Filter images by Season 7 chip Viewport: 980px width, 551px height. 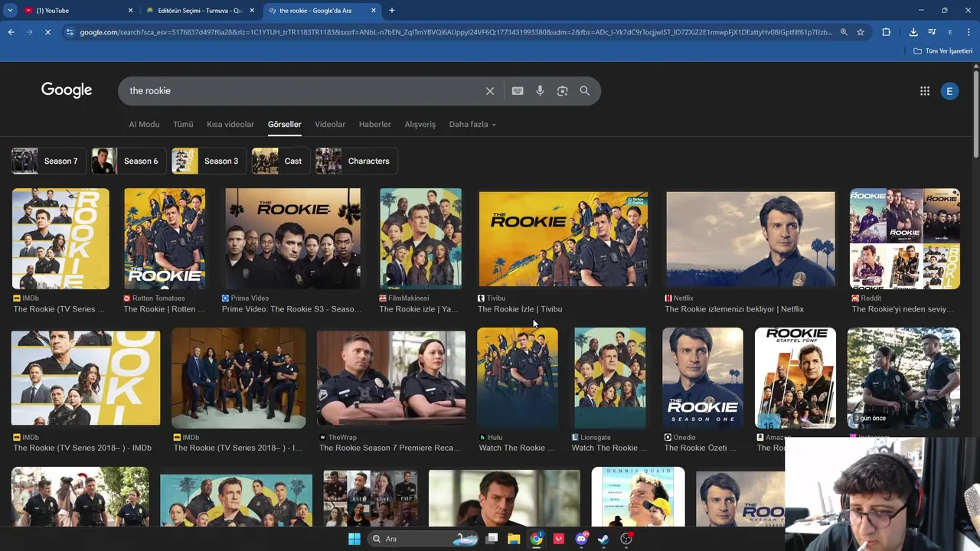pos(48,161)
